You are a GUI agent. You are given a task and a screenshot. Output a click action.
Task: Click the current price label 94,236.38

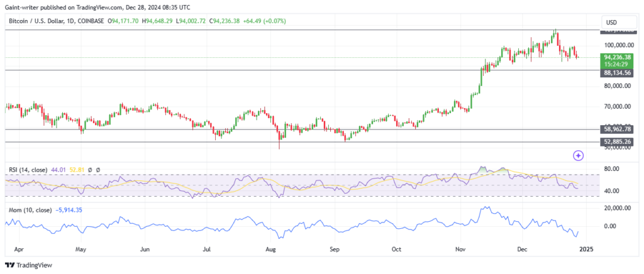pyautogui.click(x=617, y=58)
